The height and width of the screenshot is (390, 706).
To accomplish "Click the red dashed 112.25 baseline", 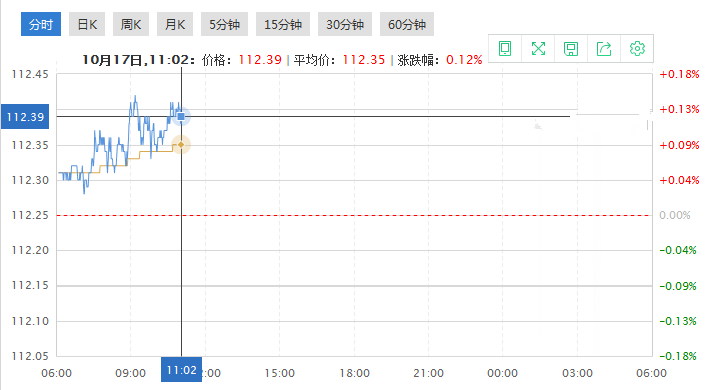I will [354, 215].
